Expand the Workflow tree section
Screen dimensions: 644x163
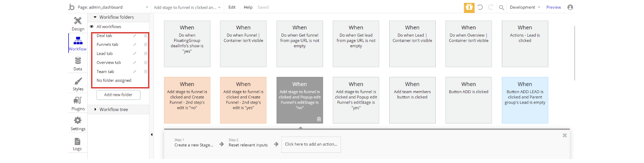[x=95, y=109]
